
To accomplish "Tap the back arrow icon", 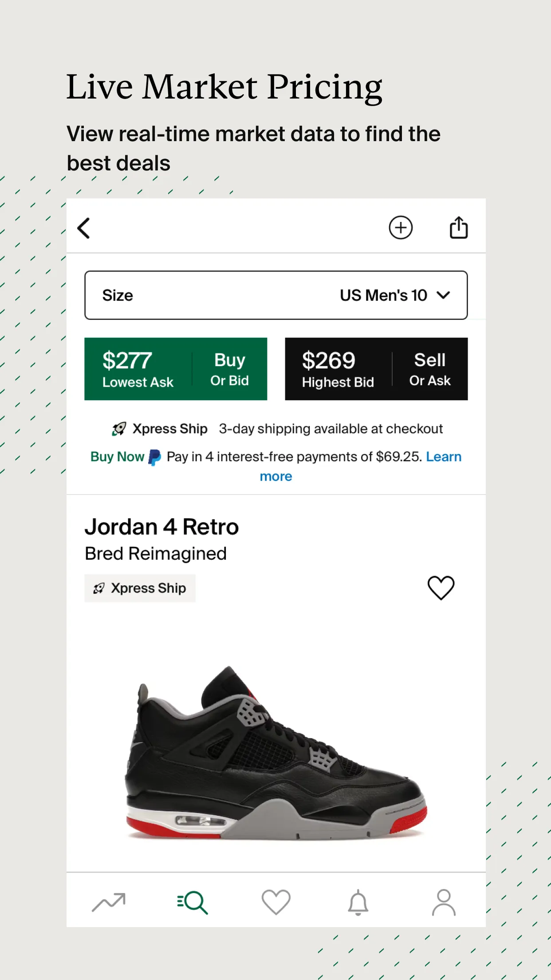I will [x=84, y=228].
